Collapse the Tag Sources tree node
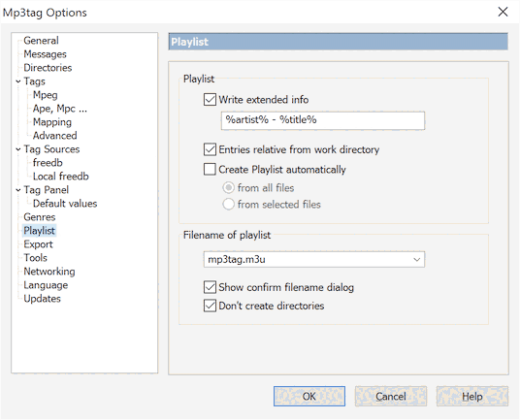This screenshot has height=420, width=520. pos(18,149)
